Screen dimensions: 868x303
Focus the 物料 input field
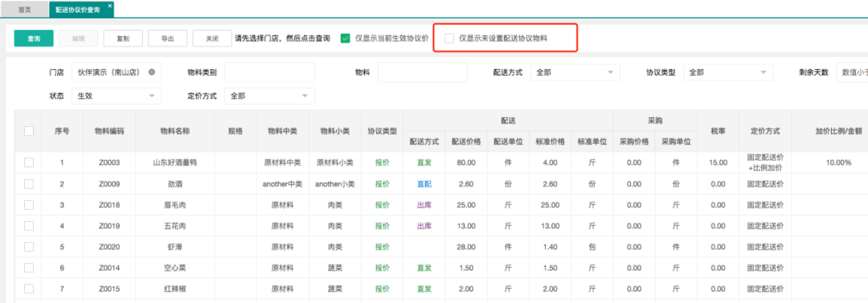pos(423,72)
